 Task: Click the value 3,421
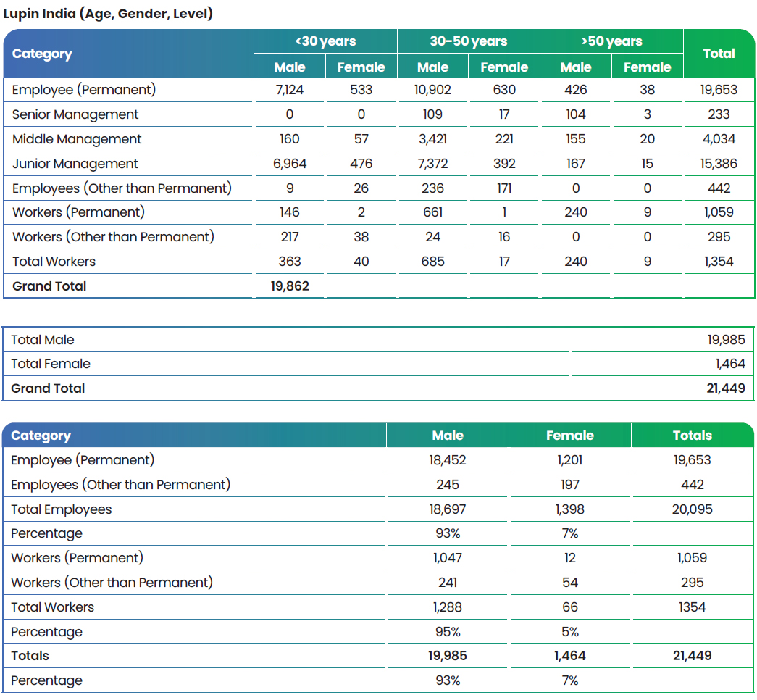[x=432, y=139]
